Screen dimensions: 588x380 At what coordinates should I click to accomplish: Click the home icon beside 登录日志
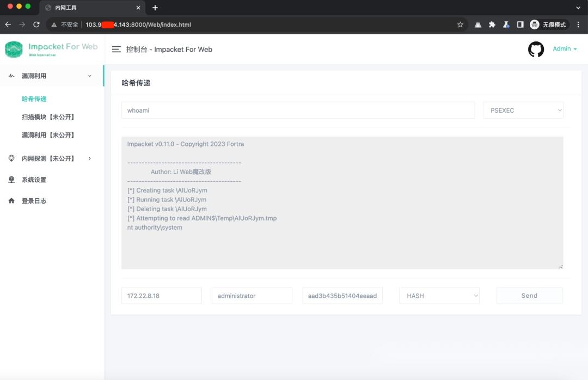(x=11, y=200)
